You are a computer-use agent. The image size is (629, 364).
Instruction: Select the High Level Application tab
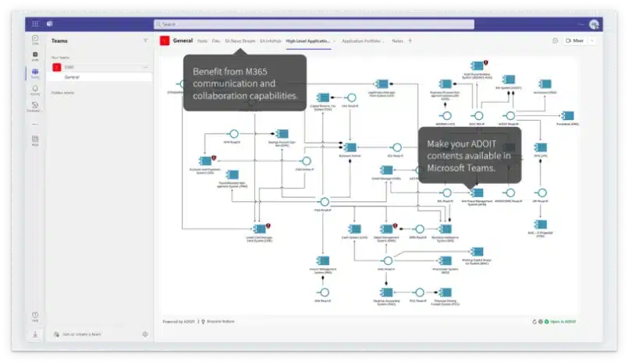pos(307,41)
